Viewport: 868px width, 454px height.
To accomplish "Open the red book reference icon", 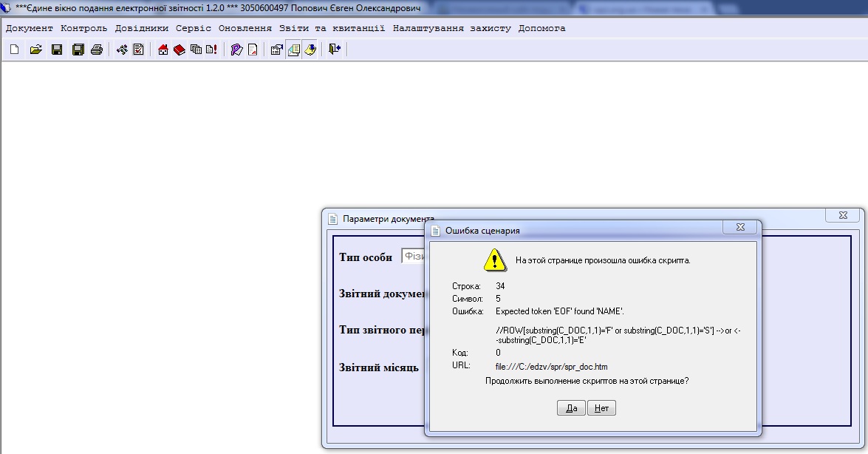I will [179, 50].
